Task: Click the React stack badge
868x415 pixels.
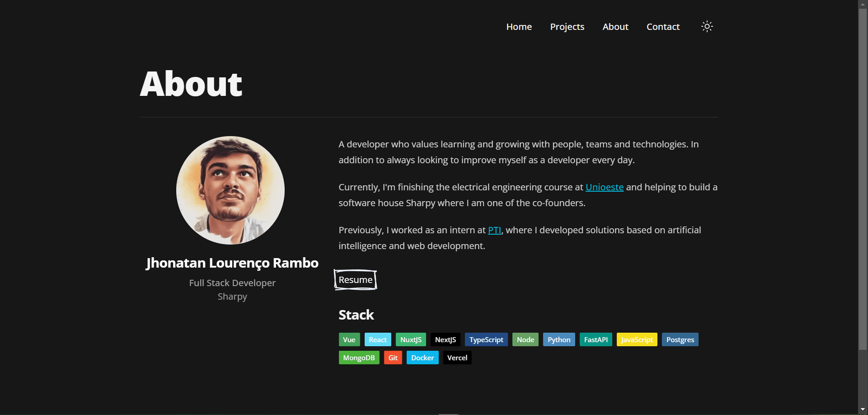Action: (377, 340)
